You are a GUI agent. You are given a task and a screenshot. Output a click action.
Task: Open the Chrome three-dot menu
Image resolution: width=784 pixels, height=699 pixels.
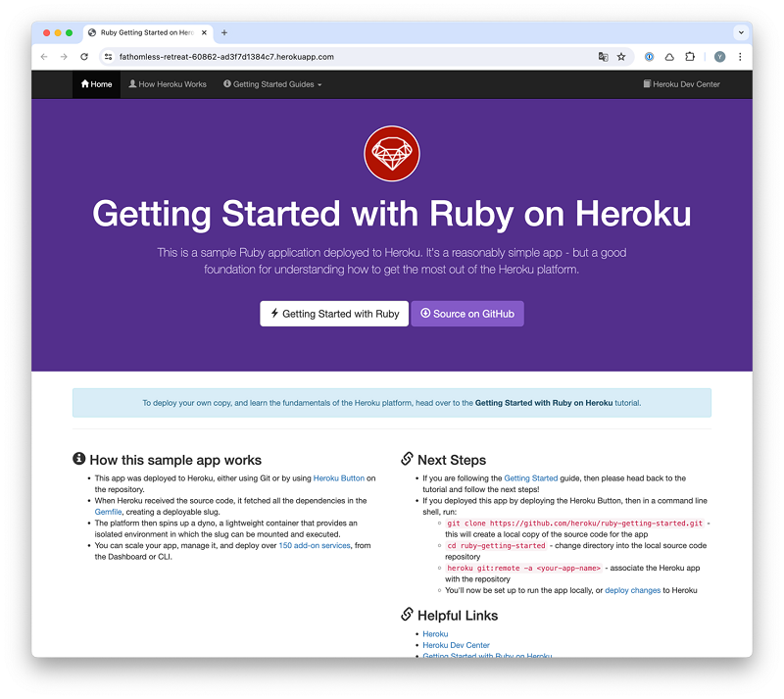pos(740,57)
